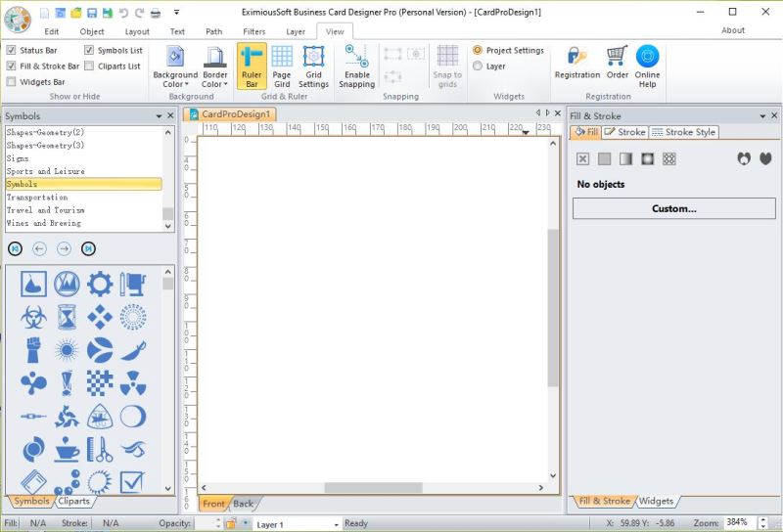The width and height of the screenshot is (783, 532).
Task: Select Transportation in the category list
Action: click(x=83, y=198)
